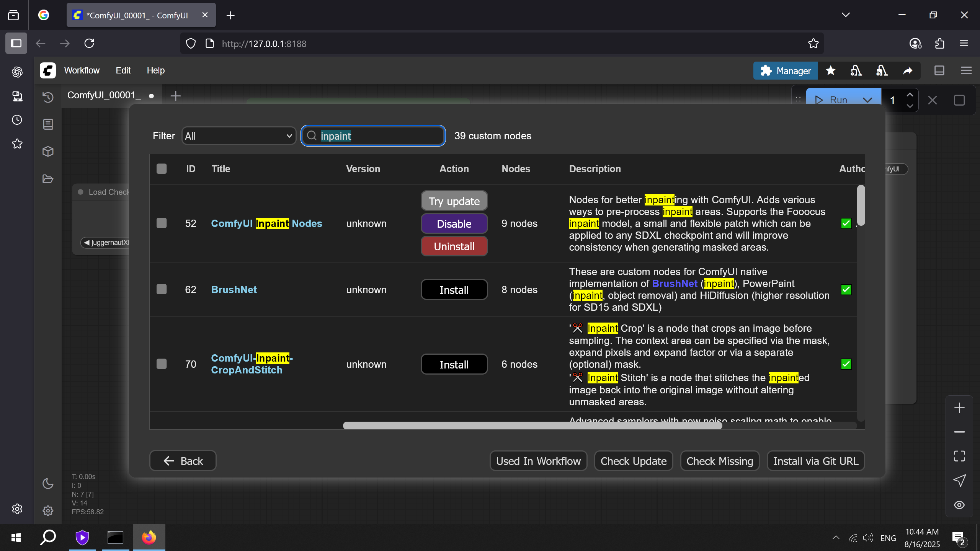980x551 pixels.
Task: Expand the Run button dropdown arrow
Action: point(867,100)
